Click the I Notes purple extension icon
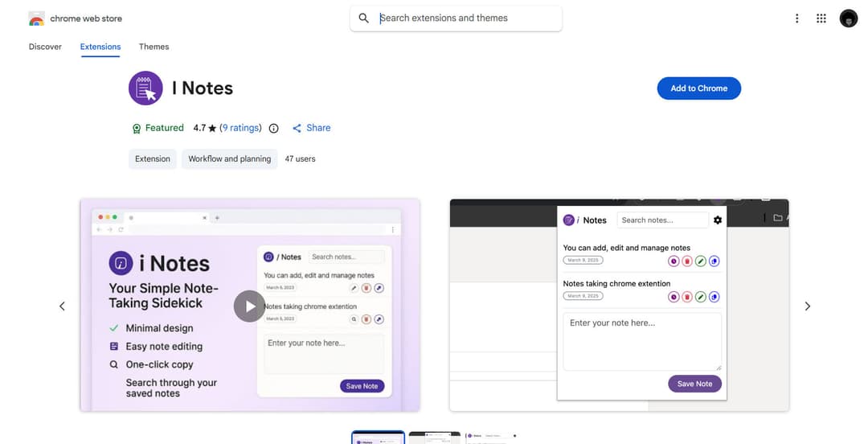Image resolution: width=868 pixels, height=444 pixels. click(145, 88)
